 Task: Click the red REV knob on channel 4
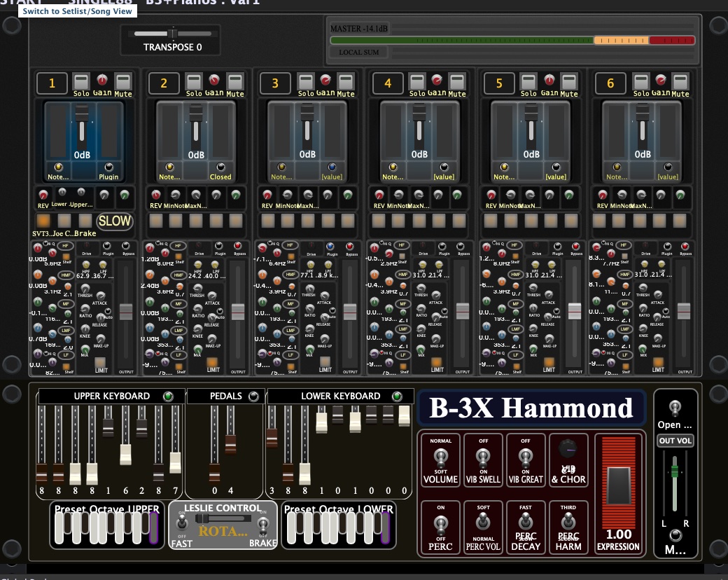pyautogui.click(x=379, y=194)
